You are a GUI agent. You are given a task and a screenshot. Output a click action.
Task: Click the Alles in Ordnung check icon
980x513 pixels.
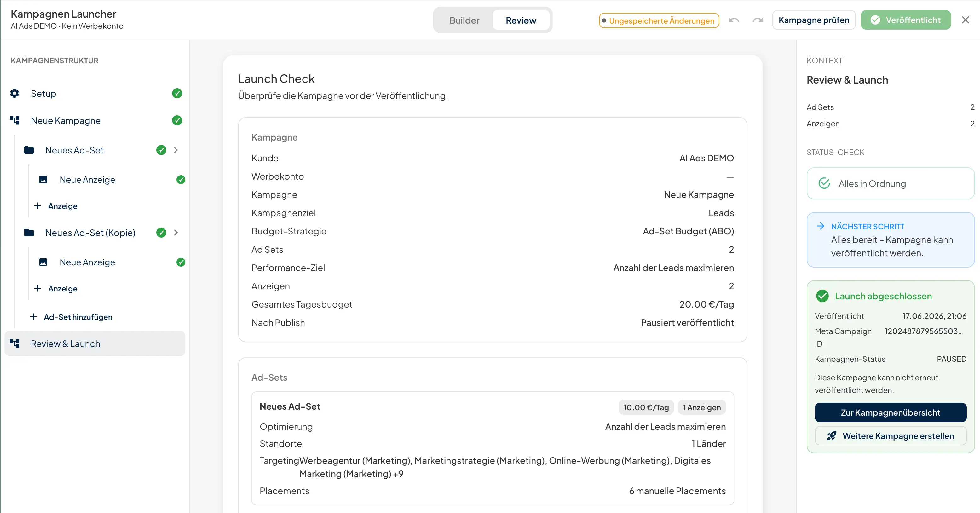pyautogui.click(x=824, y=183)
